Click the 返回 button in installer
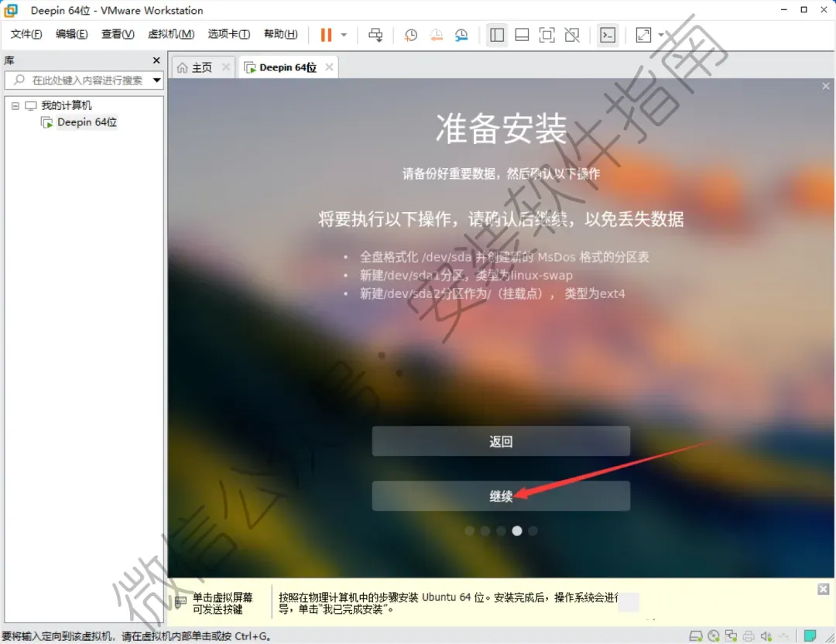Image resolution: width=836 pixels, height=644 pixels. pos(501,441)
